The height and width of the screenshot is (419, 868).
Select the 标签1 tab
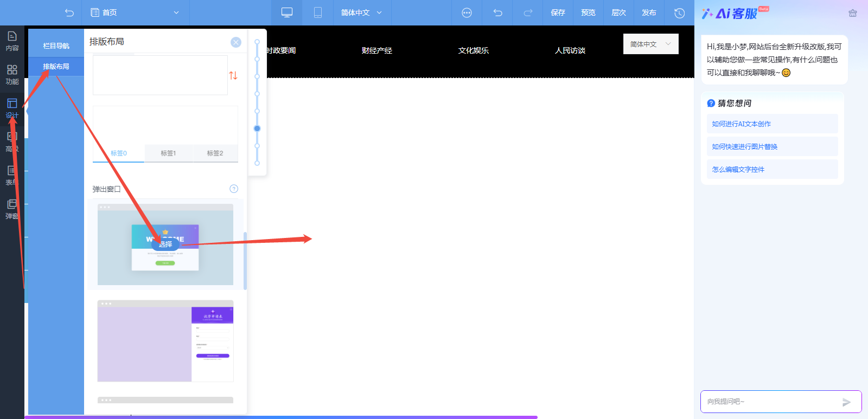[x=168, y=153]
